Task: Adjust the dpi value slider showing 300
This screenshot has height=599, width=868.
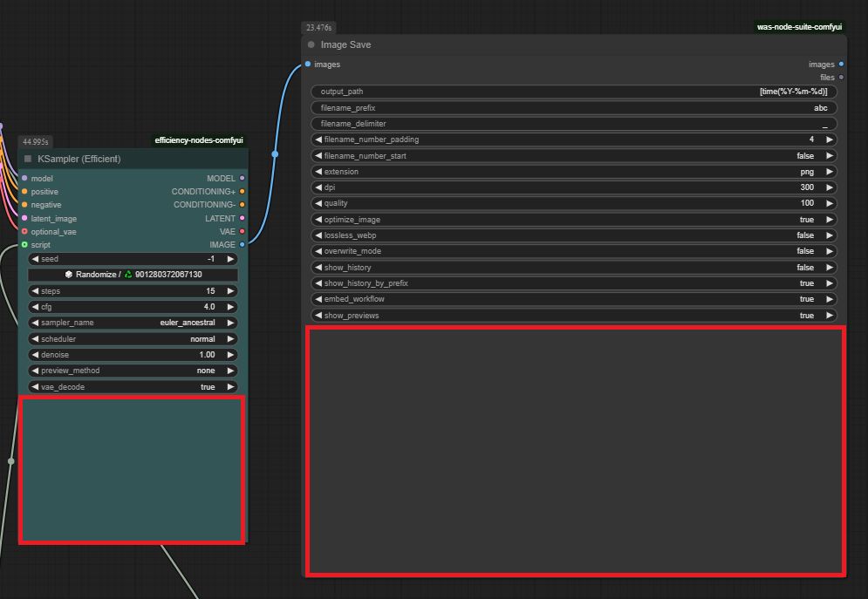Action: click(574, 187)
